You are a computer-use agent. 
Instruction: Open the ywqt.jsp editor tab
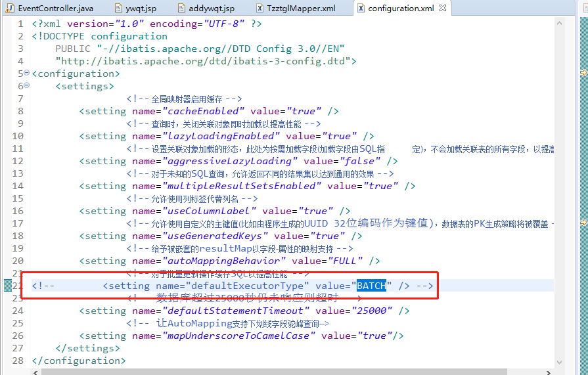coord(135,9)
